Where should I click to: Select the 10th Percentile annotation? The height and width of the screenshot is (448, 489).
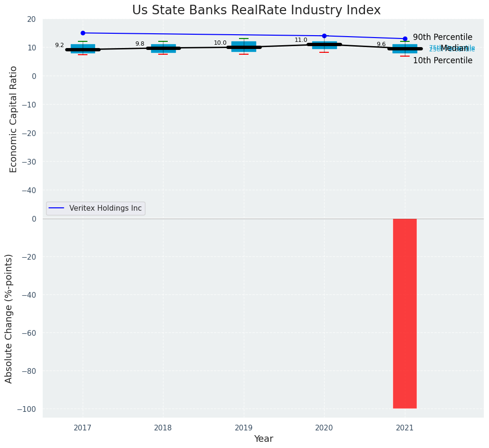tap(442, 60)
